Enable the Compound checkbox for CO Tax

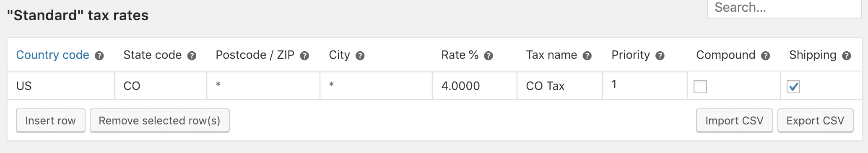700,87
